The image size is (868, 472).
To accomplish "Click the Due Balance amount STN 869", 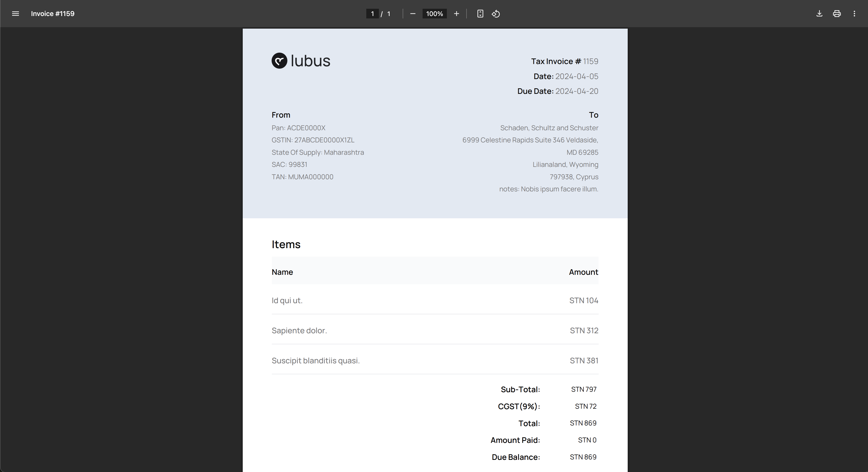I will 583,457.
